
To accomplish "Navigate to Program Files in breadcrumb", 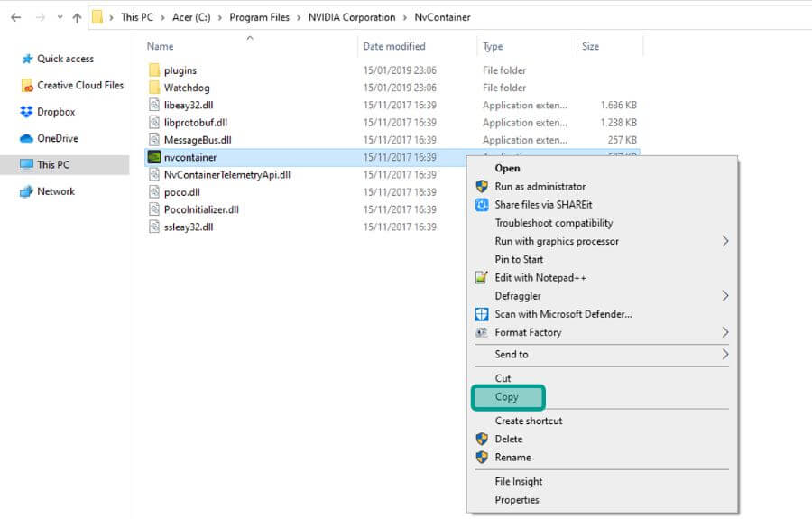I will coord(260,17).
